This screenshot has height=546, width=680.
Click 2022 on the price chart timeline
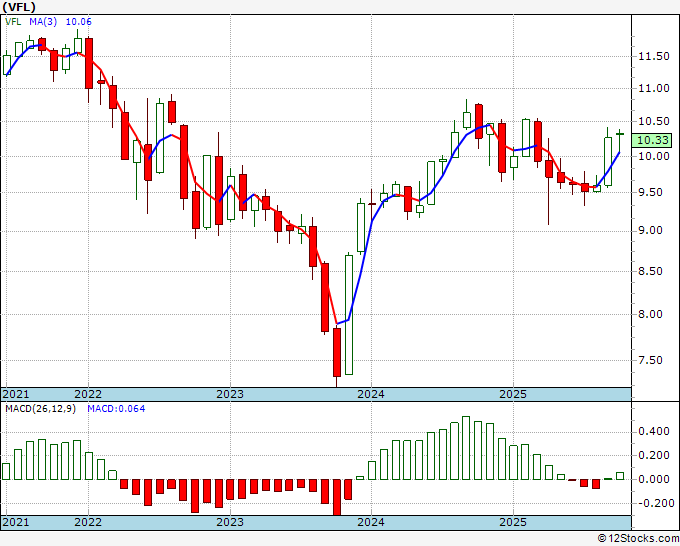click(88, 394)
